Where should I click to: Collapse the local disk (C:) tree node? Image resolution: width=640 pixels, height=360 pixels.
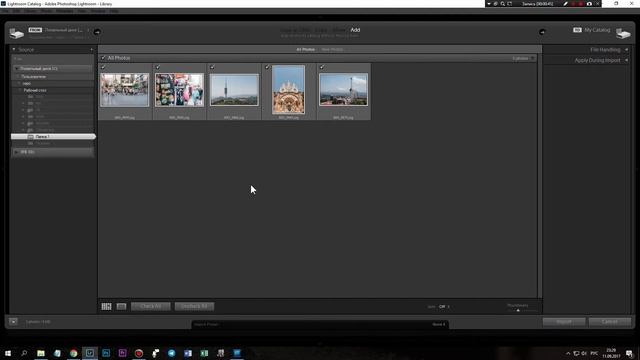click(x=16, y=69)
